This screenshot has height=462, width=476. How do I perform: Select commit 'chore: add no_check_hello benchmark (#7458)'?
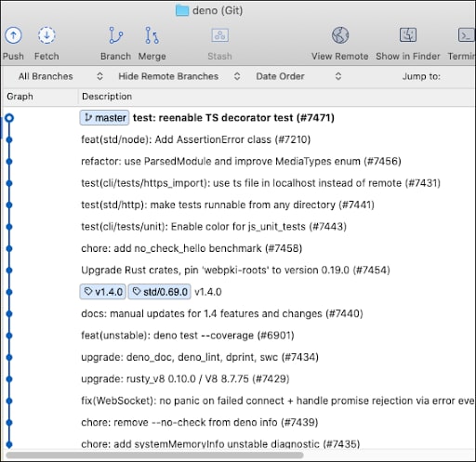(x=192, y=248)
